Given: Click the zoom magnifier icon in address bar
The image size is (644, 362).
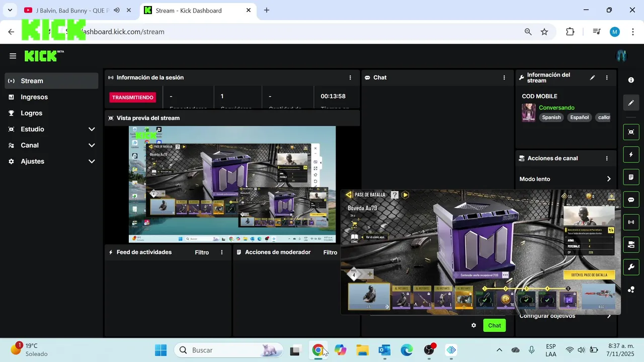Looking at the screenshot, I should click(x=528, y=32).
